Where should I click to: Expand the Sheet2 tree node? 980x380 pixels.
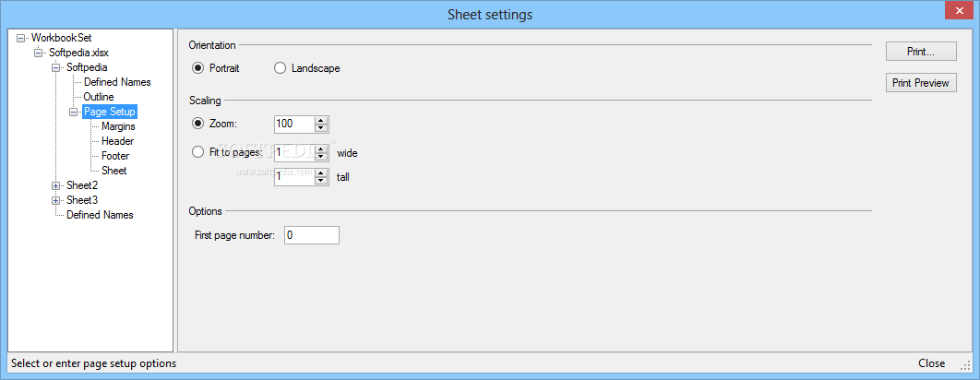click(55, 185)
